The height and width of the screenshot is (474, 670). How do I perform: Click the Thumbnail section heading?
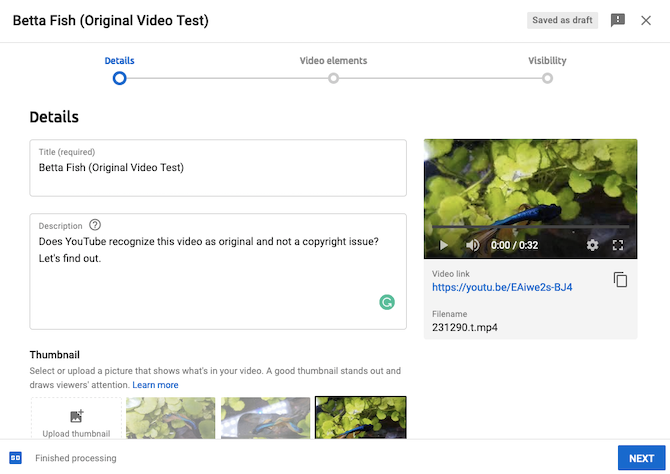55,355
